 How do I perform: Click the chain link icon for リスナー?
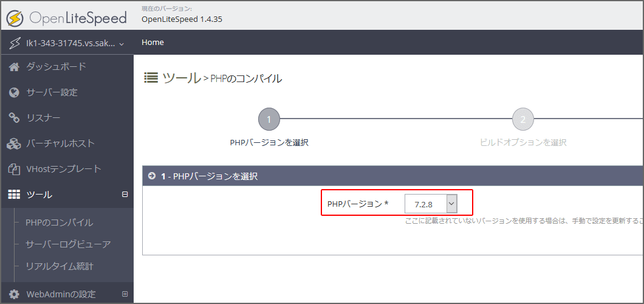14,119
